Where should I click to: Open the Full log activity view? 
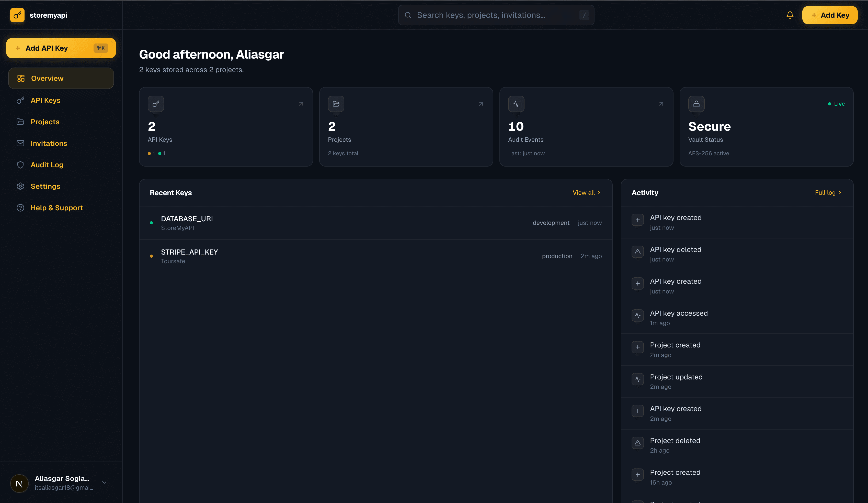[828, 192]
